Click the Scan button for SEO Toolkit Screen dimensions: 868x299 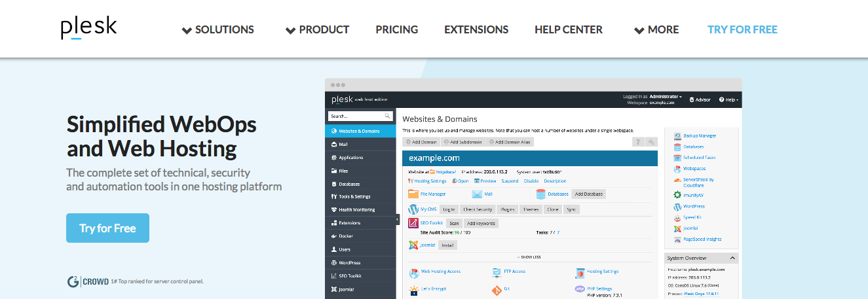coord(454,223)
